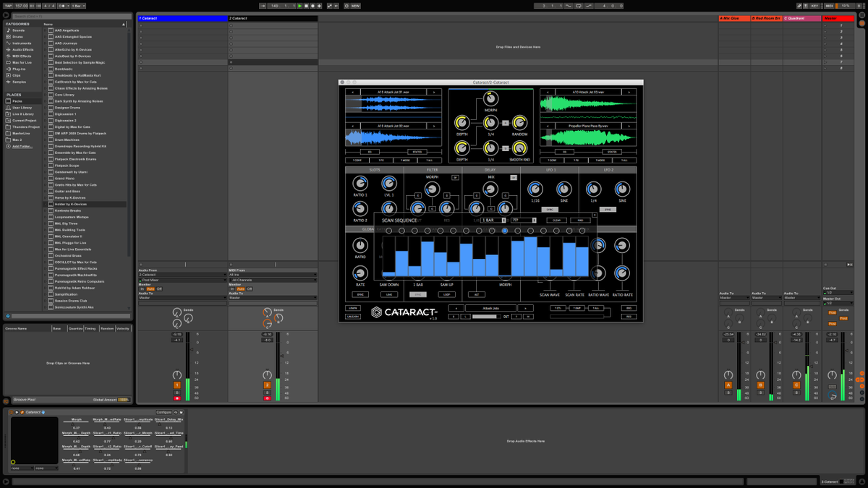The height and width of the screenshot is (488, 868).
Task: Toggle return track A activator
Action: point(728,385)
